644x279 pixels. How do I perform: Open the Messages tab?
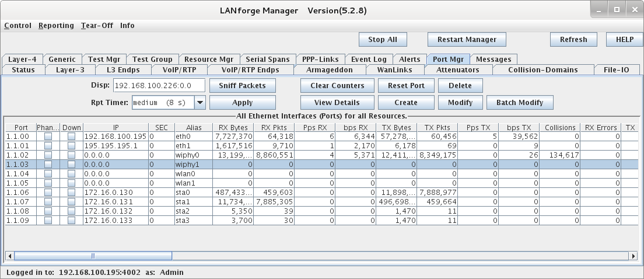(x=494, y=59)
